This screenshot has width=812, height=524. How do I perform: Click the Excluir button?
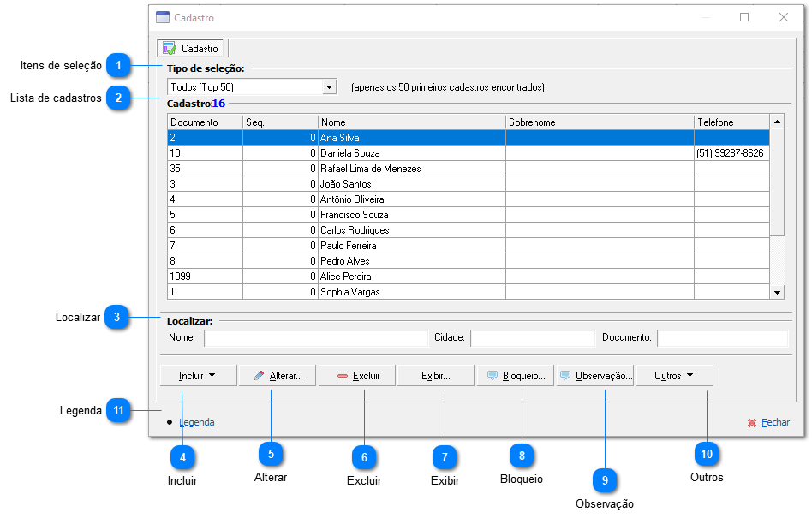(357, 376)
